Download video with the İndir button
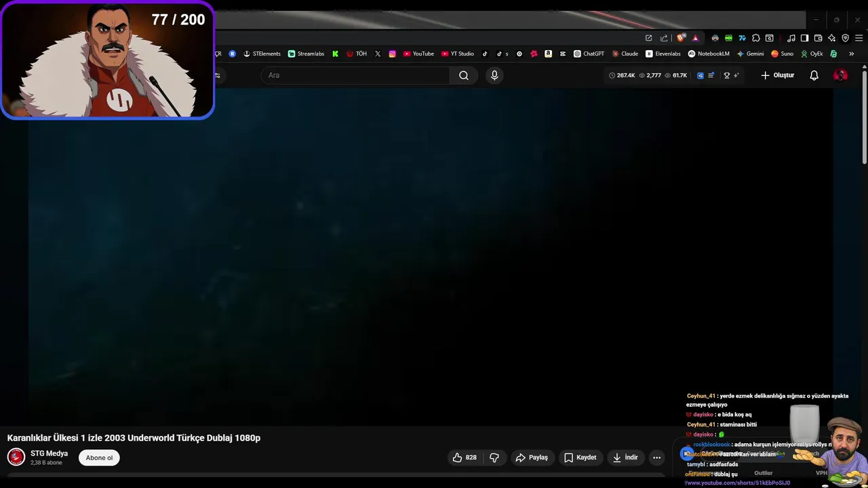868x488 pixels. [625, 457]
